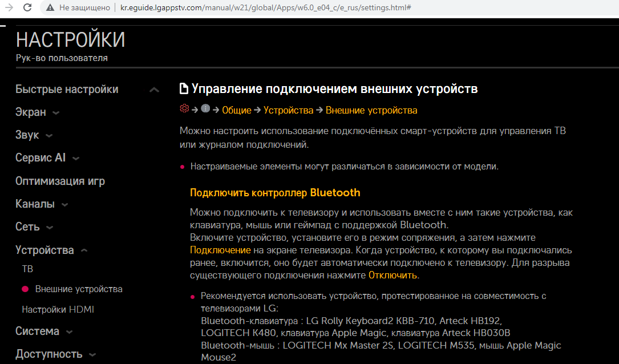Click the browser reload icon

(x=27, y=8)
